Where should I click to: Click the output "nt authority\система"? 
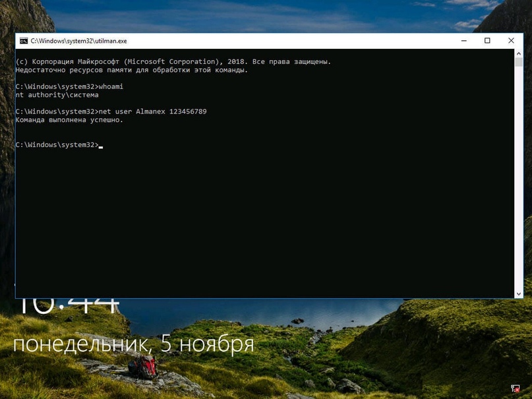tap(57, 95)
